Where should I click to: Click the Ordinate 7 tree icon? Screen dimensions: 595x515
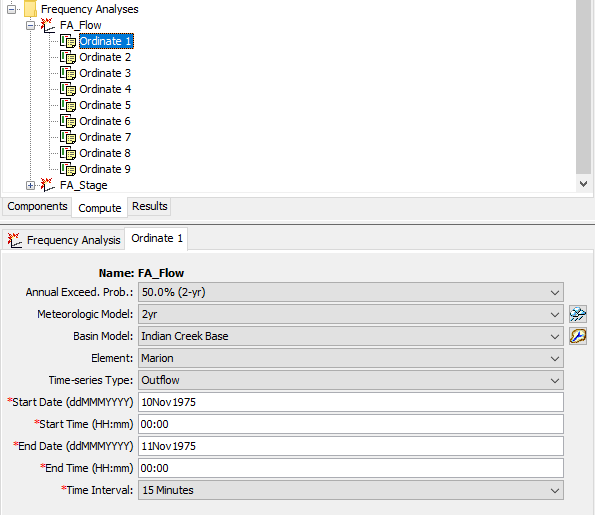[68, 137]
